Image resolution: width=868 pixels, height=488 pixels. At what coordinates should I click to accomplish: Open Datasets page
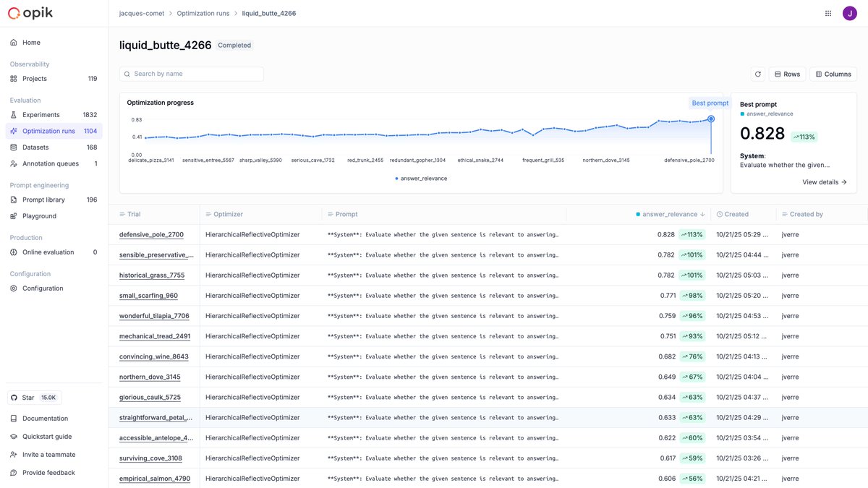(54, 147)
